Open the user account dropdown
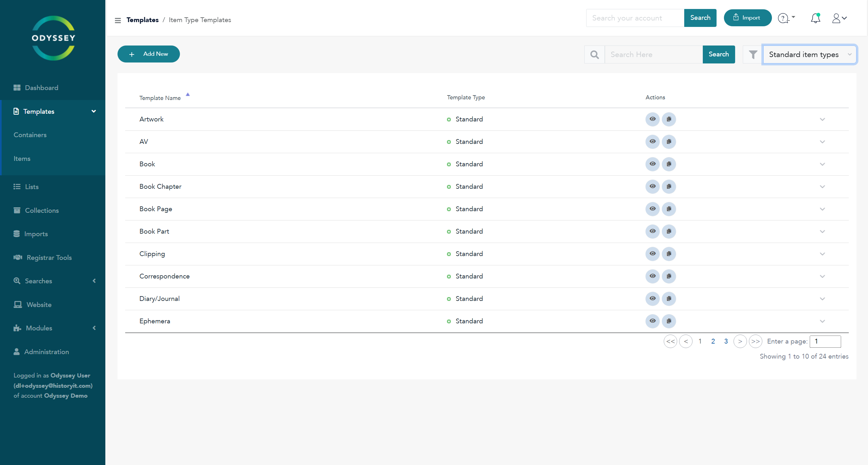 839,18
